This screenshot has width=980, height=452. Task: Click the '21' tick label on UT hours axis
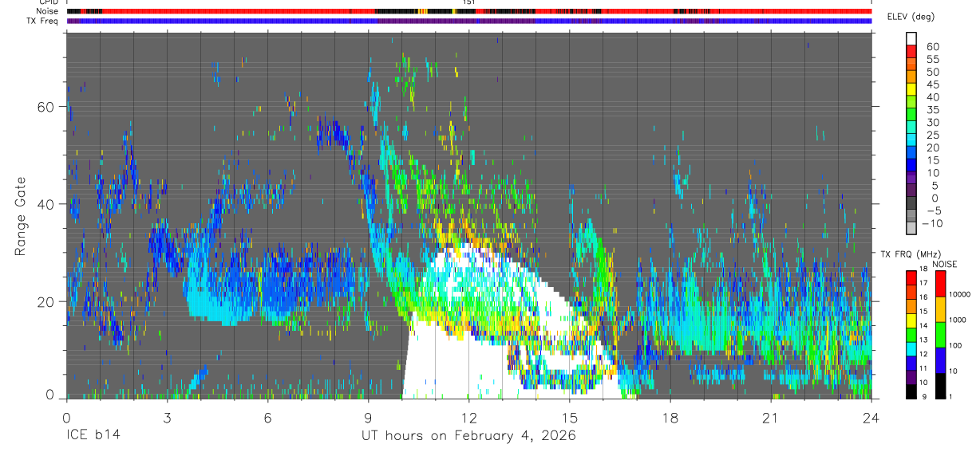click(771, 418)
